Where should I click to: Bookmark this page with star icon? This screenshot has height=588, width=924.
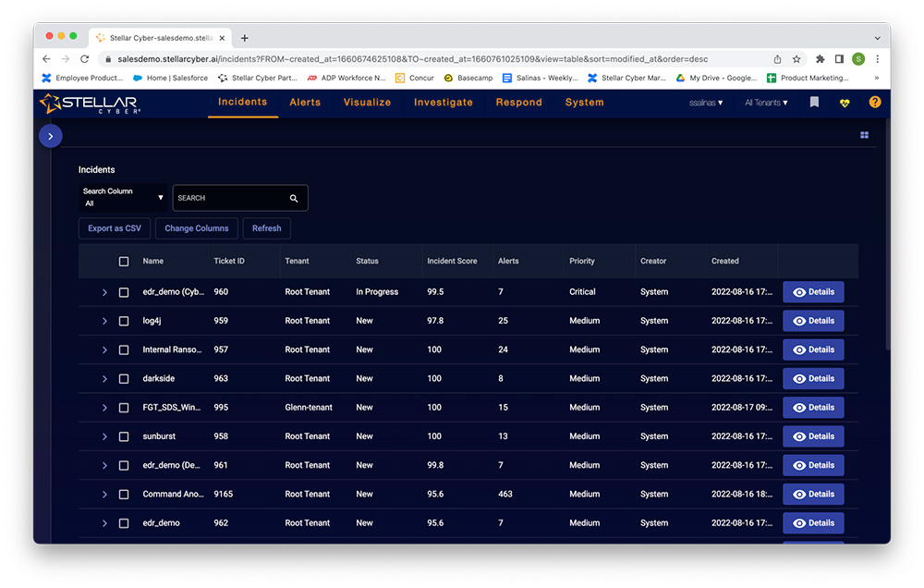point(796,59)
